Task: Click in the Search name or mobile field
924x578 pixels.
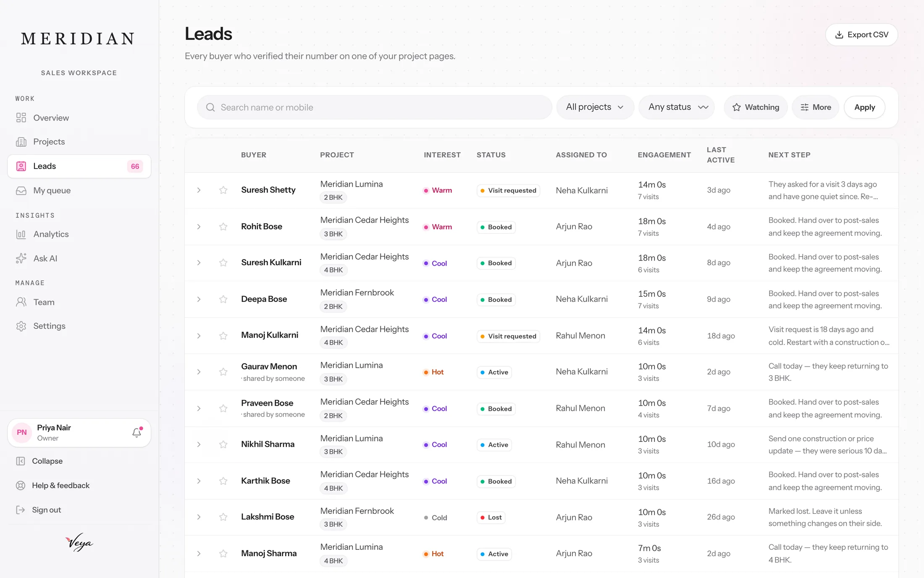Action: point(375,107)
